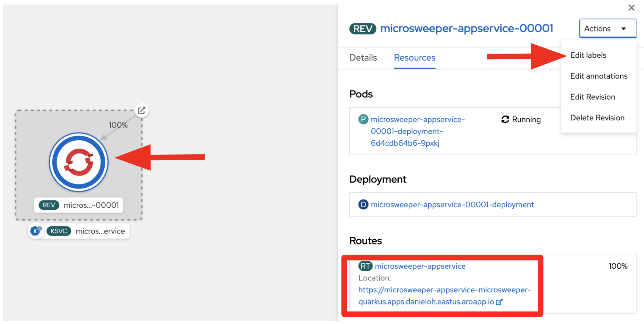The image size is (644, 324).
Task: Close the side panel with the X icon
Action: click(631, 8)
